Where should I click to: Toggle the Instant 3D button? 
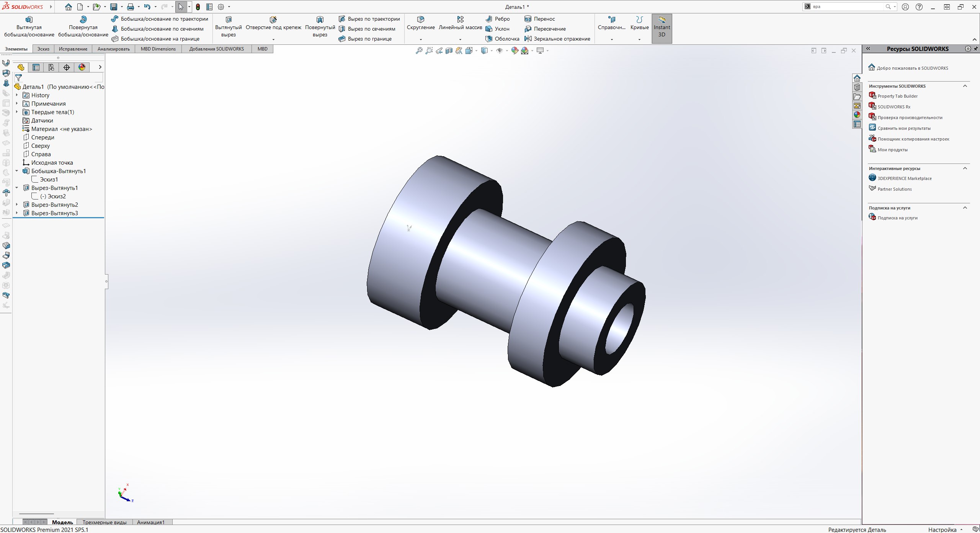click(x=662, y=29)
